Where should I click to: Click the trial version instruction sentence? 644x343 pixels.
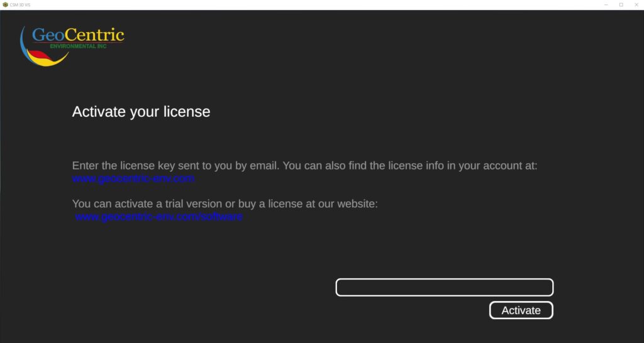[x=225, y=204]
